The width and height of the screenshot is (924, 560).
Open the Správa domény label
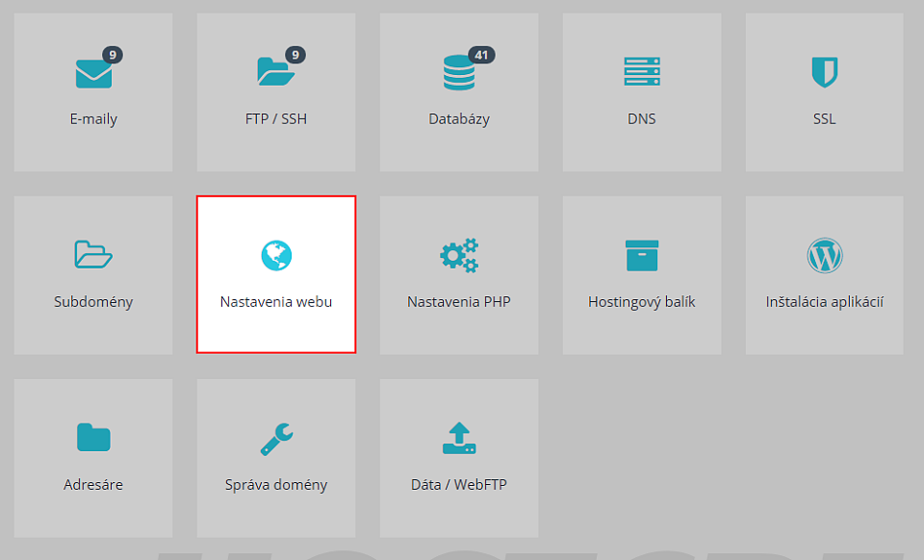[276, 485]
